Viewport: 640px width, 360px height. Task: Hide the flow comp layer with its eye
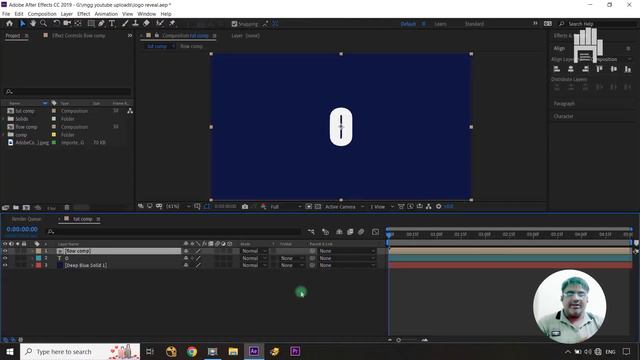(x=5, y=251)
